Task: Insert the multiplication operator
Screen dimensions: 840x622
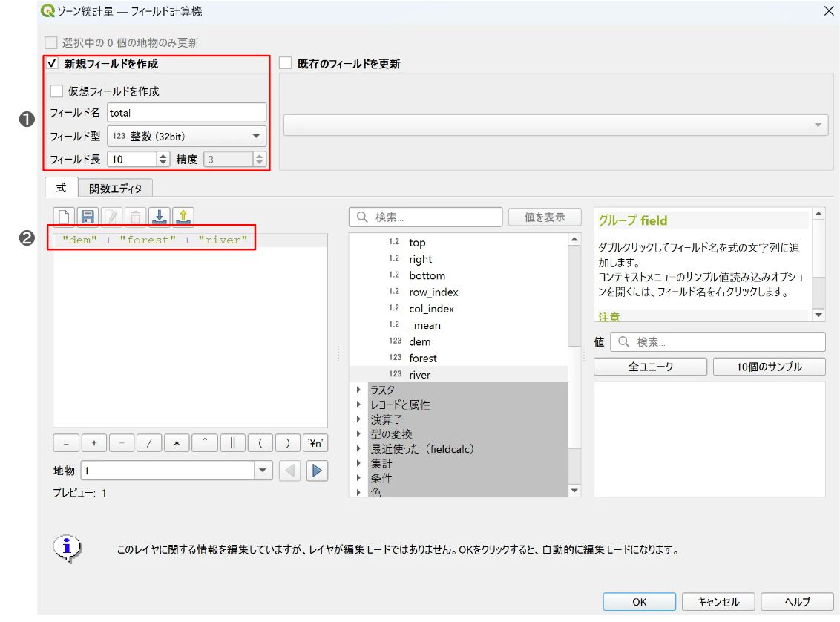Action: coord(177,443)
